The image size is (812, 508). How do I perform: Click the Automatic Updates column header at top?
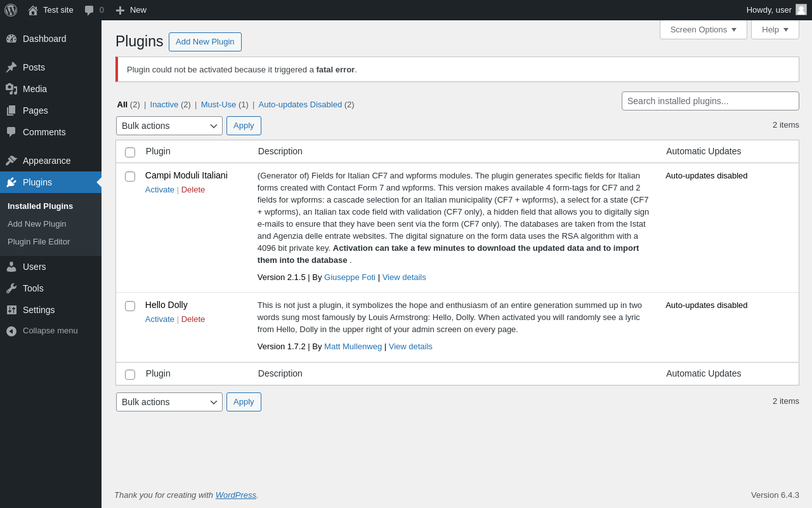coord(704,151)
